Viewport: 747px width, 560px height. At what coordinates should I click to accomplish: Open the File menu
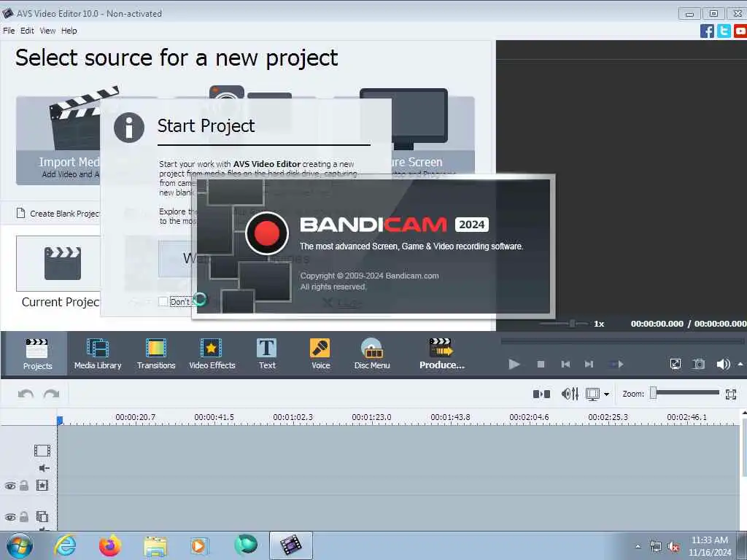click(9, 31)
